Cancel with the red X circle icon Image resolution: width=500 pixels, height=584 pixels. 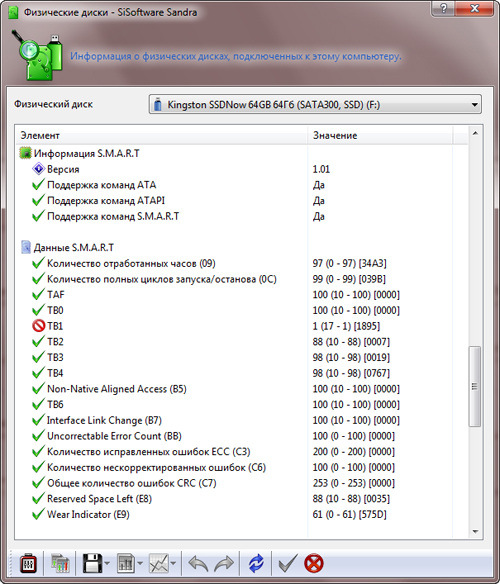[x=314, y=564]
